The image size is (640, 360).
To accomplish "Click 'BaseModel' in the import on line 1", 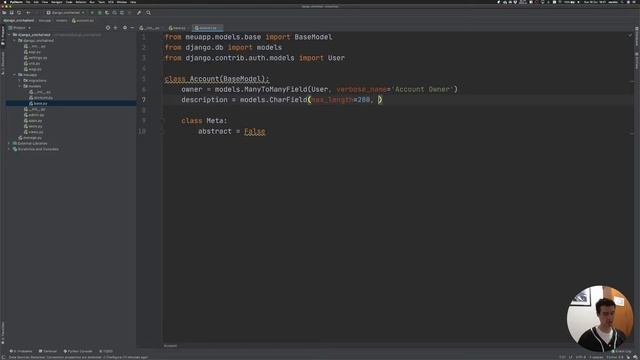I will pyautogui.click(x=313, y=37).
